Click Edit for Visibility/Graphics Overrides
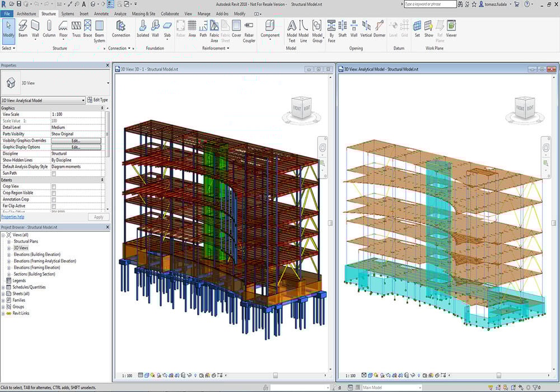 76,141
